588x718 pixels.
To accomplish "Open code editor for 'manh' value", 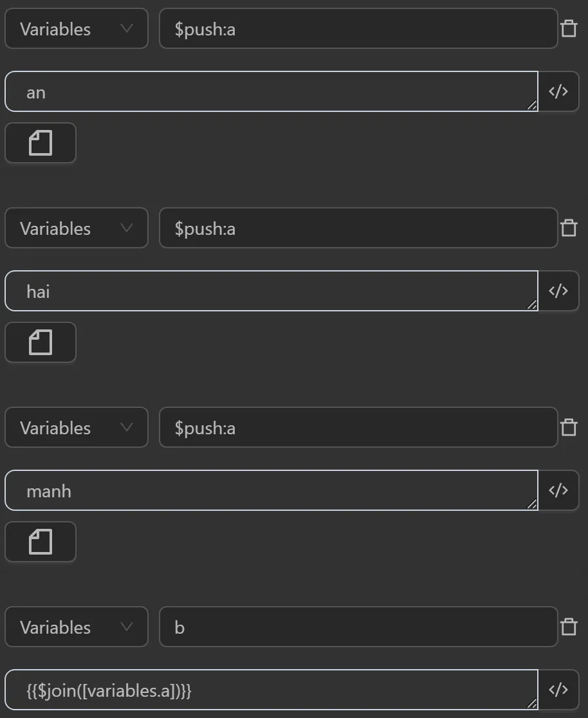I will [558, 490].
